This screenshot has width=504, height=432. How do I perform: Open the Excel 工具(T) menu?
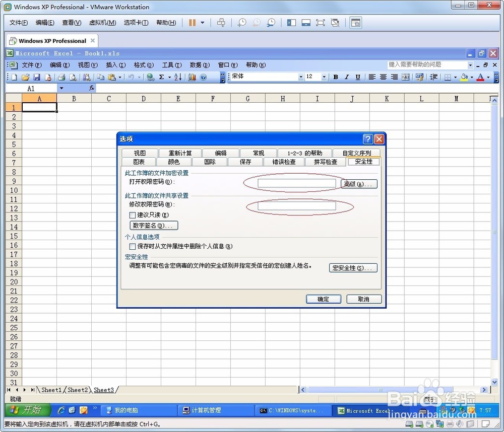pos(172,65)
